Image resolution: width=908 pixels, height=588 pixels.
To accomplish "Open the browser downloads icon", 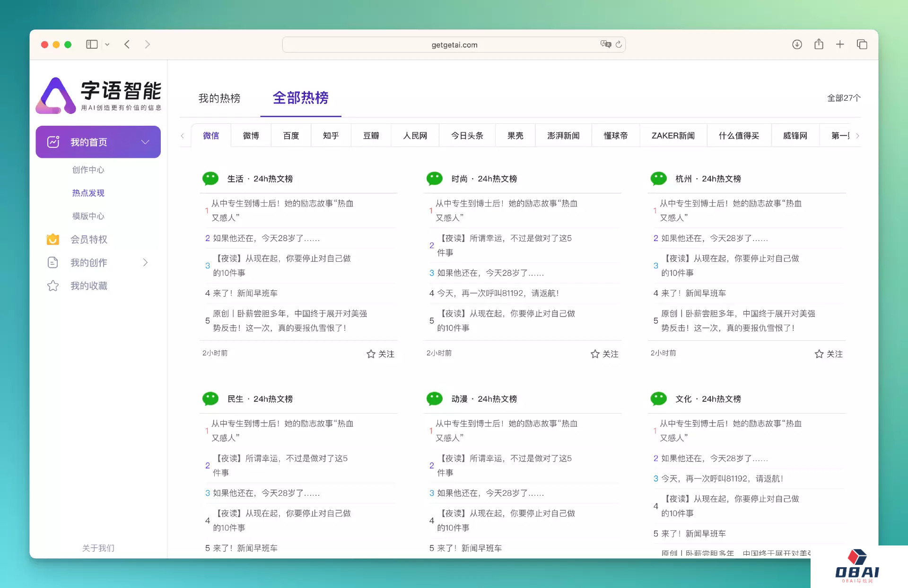I will (797, 44).
